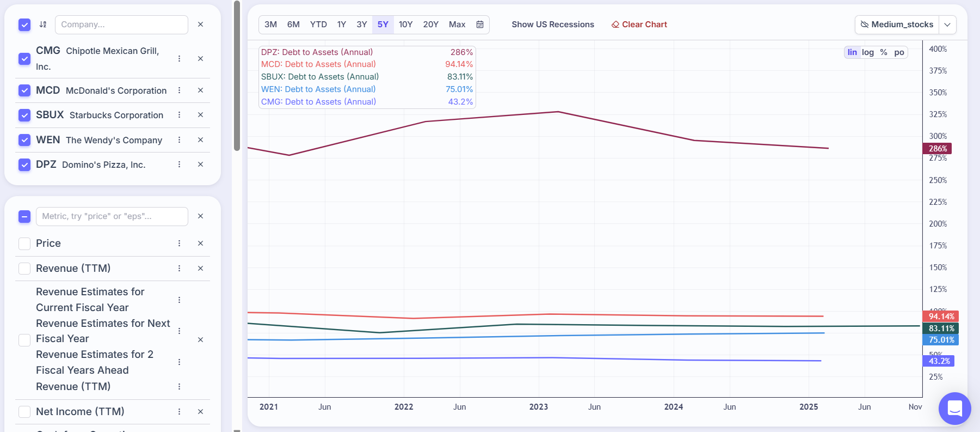
Task: Select the 5Y time range
Action: pos(383,25)
